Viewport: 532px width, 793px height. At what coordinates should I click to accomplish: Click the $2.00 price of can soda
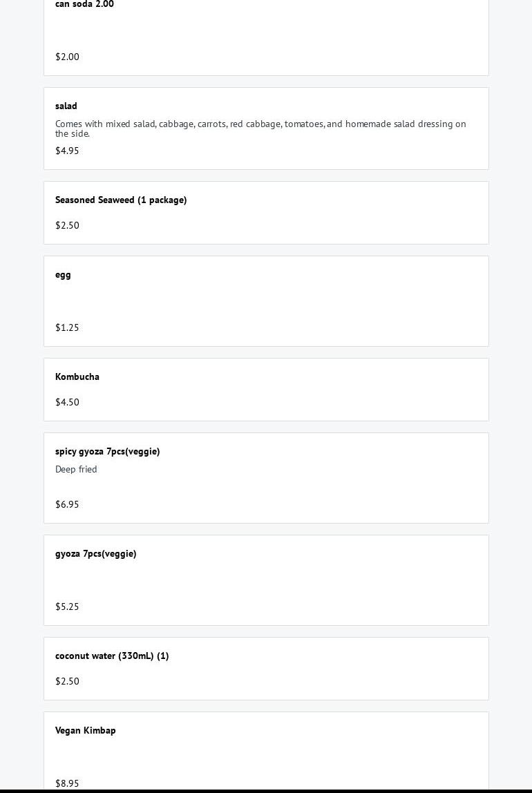tap(67, 57)
